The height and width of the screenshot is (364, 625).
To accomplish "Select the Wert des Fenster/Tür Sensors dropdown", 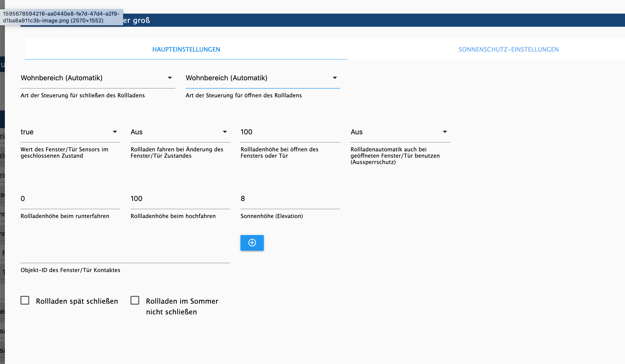I will coord(70,132).
